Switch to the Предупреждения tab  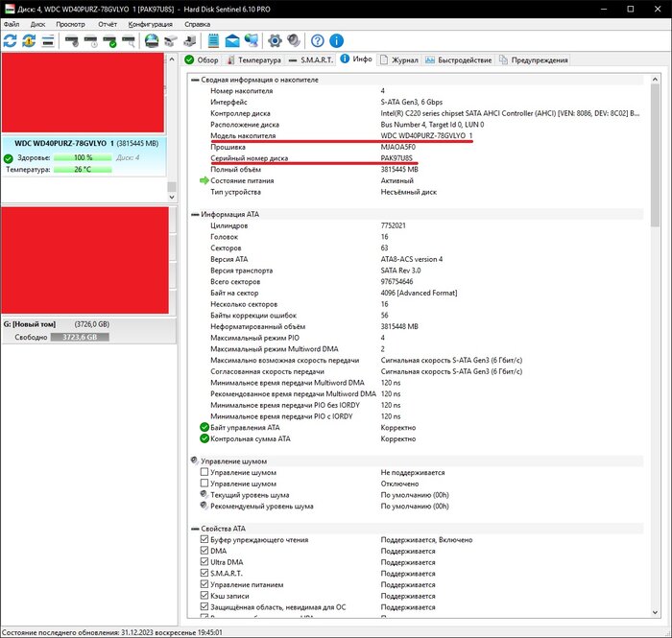(x=534, y=59)
